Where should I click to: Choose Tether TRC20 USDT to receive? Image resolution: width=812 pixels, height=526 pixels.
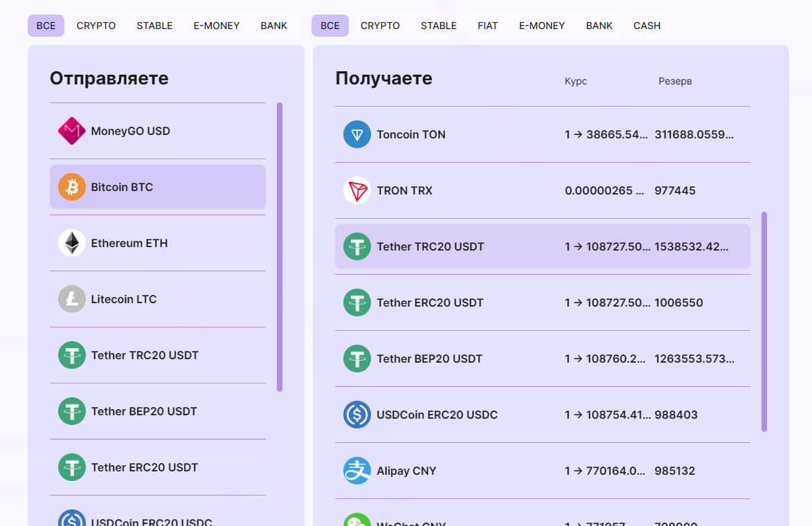(x=543, y=246)
